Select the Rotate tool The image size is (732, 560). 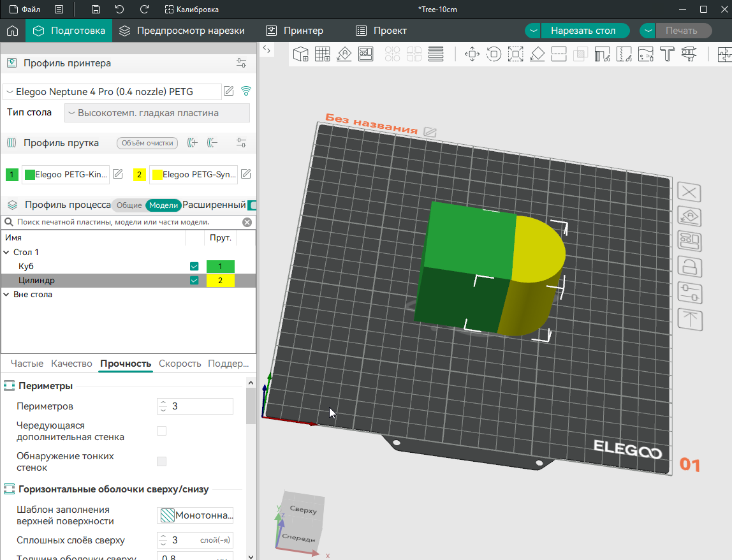point(494,54)
